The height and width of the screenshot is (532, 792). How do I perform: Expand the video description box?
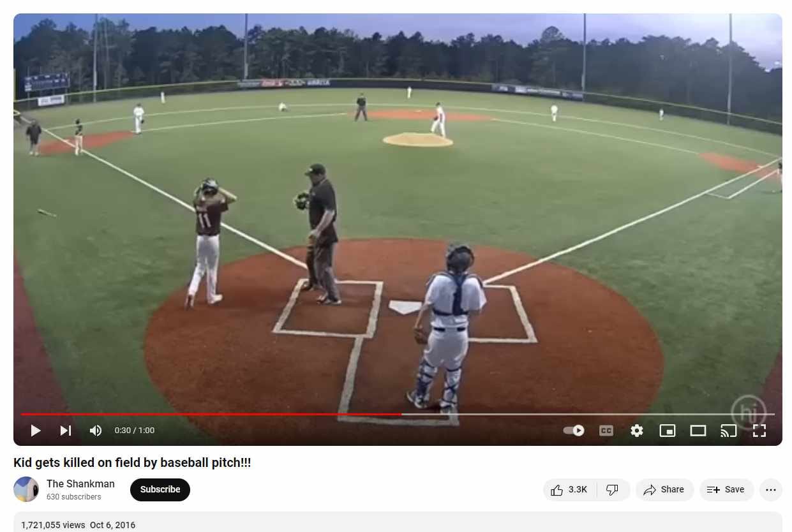pyautogui.click(x=398, y=523)
